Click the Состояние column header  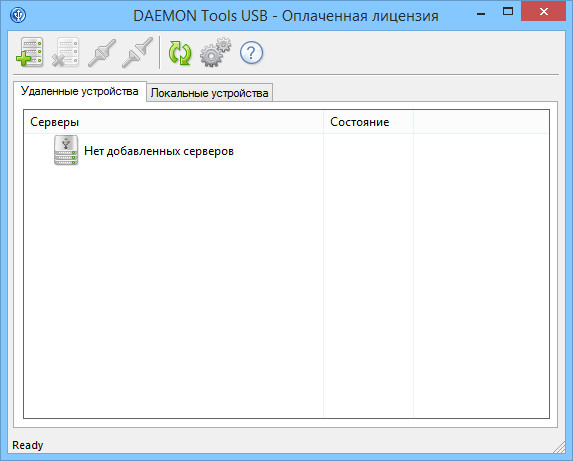[368, 122]
